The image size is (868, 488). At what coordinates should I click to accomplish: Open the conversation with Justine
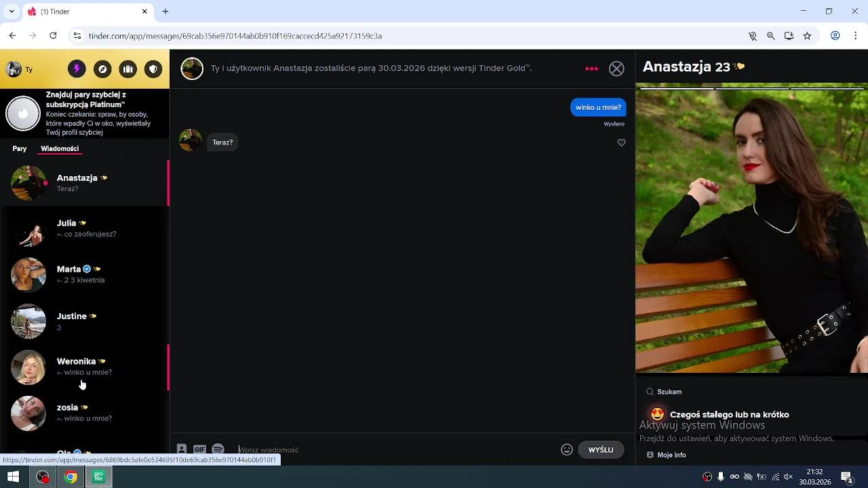84,321
